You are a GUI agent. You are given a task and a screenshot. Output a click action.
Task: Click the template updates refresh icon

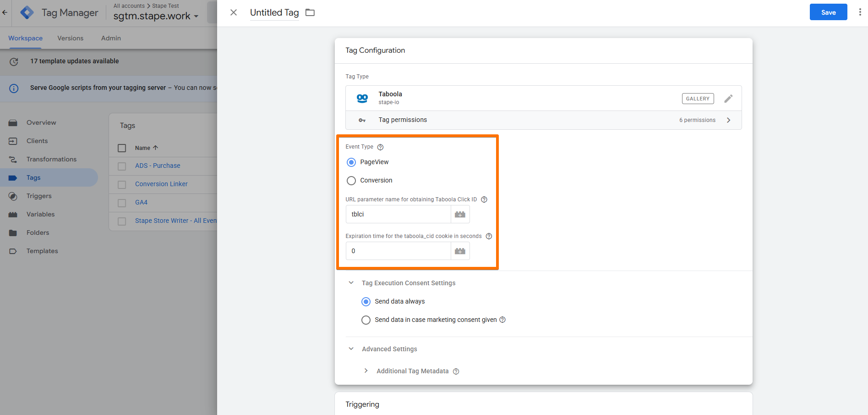pos(14,61)
